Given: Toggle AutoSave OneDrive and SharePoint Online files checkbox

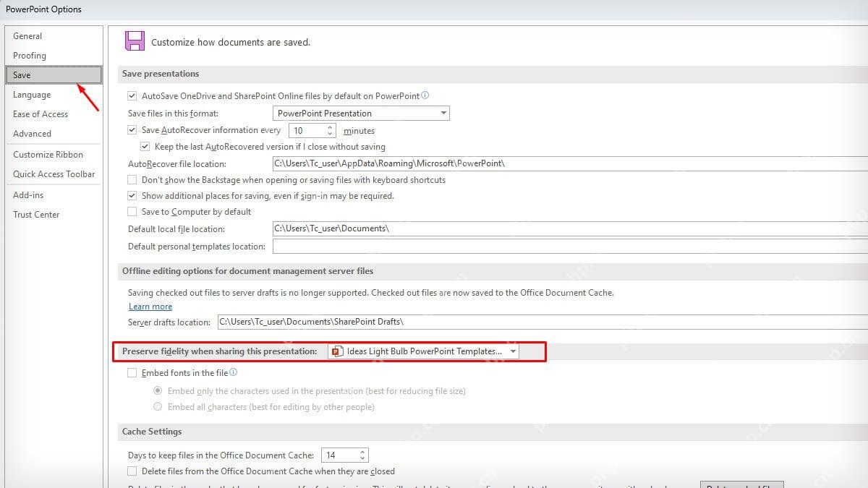Looking at the screenshot, I should [x=132, y=95].
